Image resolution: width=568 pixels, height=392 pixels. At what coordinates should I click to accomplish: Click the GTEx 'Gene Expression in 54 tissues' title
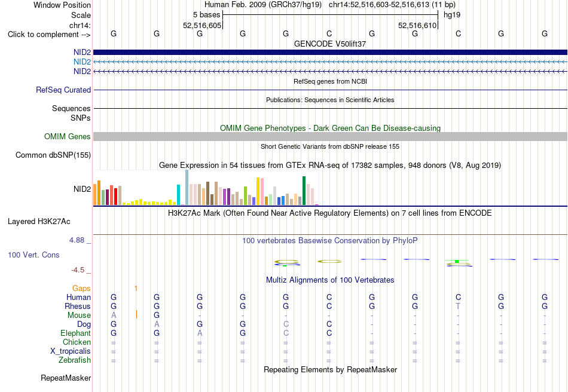330,166
